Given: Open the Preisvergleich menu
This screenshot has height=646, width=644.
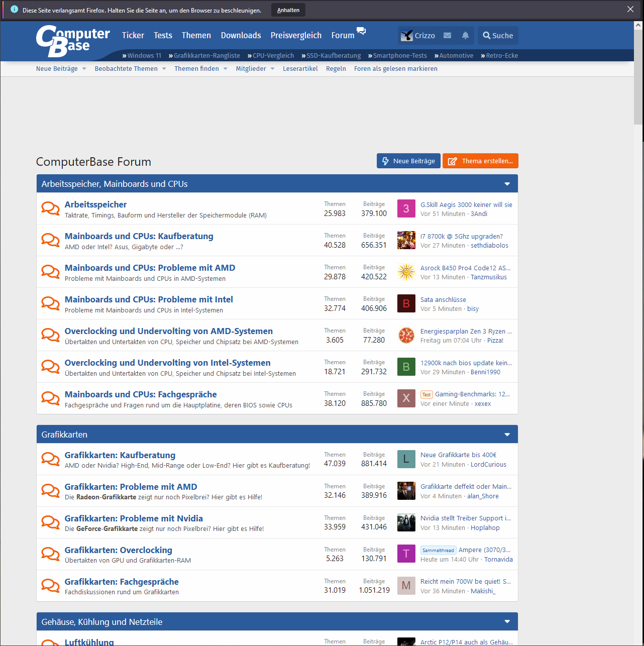Looking at the screenshot, I should pos(296,35).
